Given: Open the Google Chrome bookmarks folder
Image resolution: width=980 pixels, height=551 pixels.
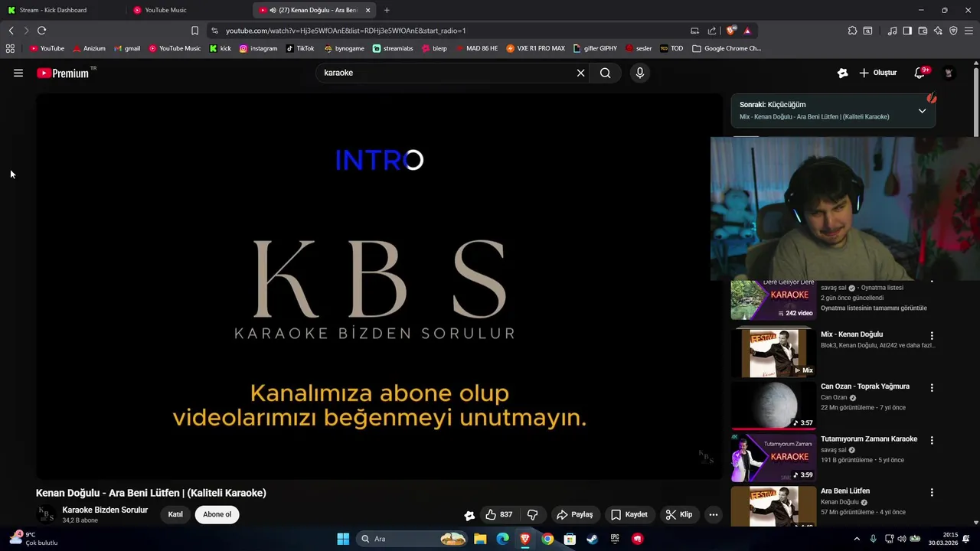Looking at the screenshot, I should [x=727, y=48].
